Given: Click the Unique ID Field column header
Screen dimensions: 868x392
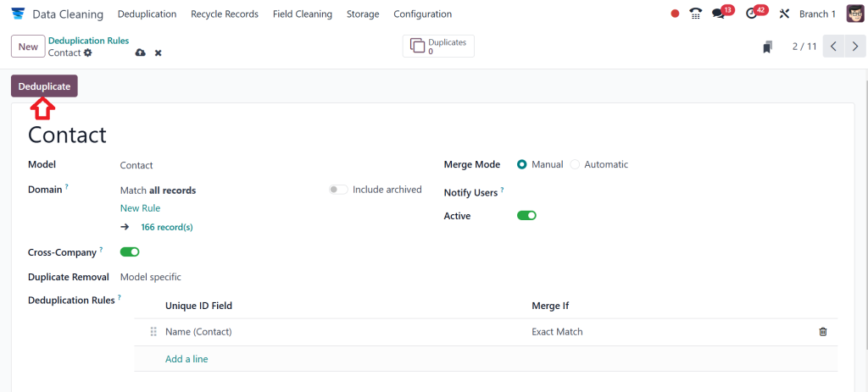Looking at the screenshot, I should [198, 305].
